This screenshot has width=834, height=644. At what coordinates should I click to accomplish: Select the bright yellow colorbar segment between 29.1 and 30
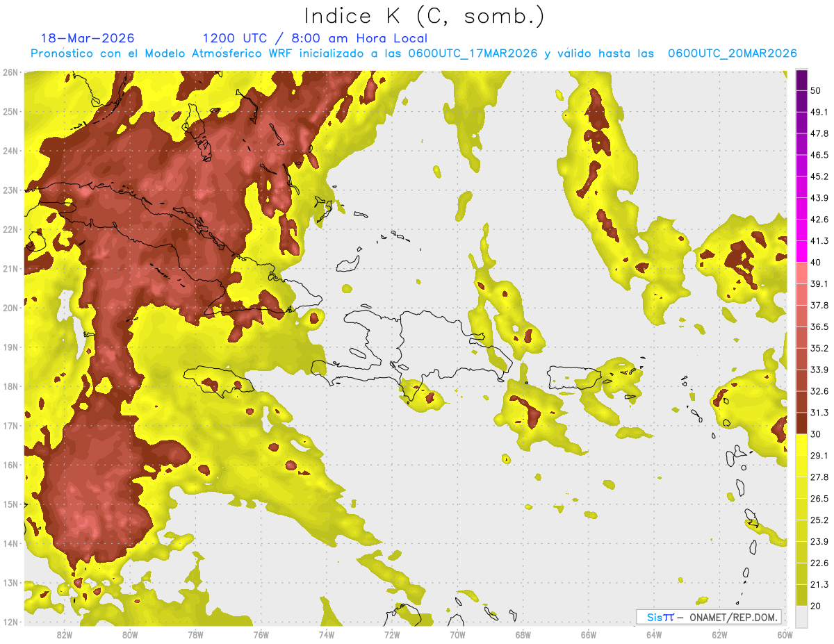(x=801, y=445)
